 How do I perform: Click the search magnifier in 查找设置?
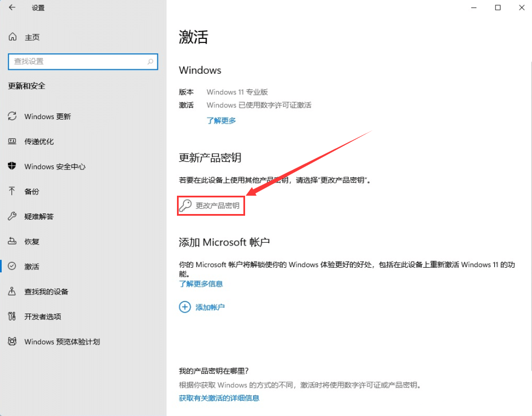(x=151, y=61)
